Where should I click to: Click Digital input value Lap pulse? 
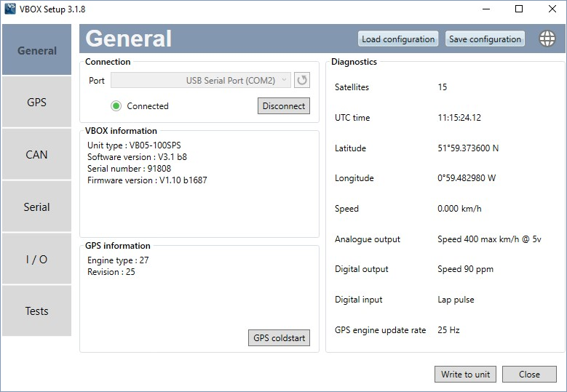tap(456, 300)
